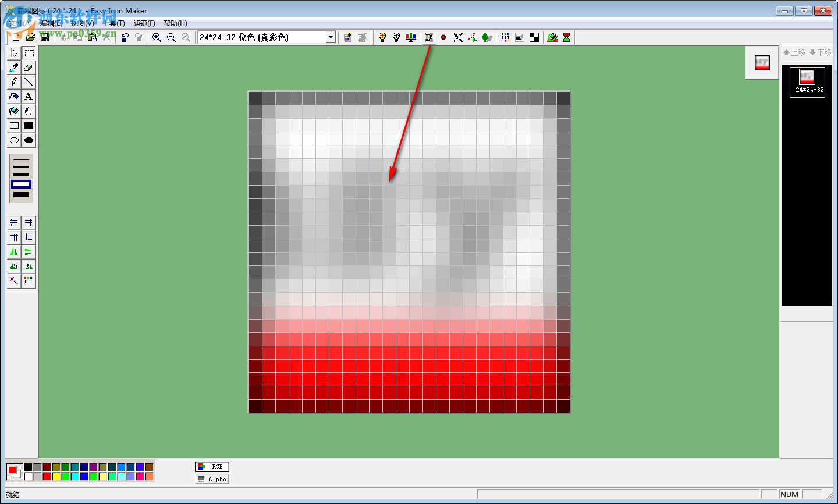
Task: Pick the yellow palette swatch
Action: pos(56,477)
